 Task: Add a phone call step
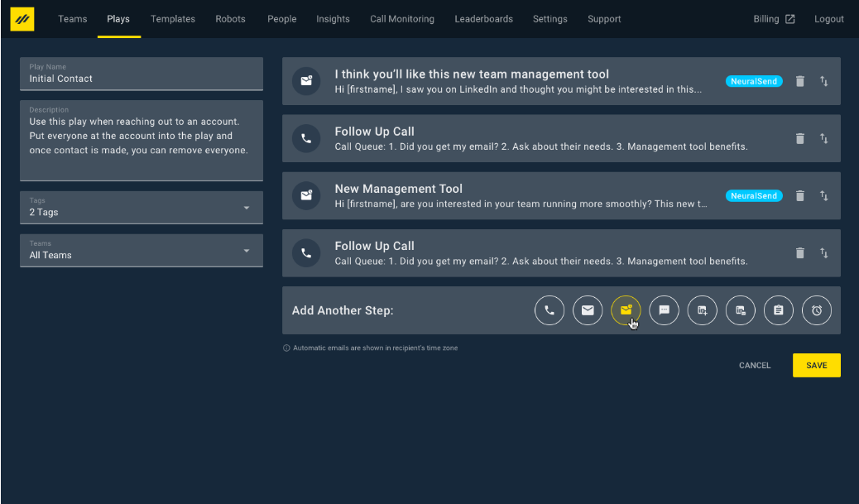point(549,310)
